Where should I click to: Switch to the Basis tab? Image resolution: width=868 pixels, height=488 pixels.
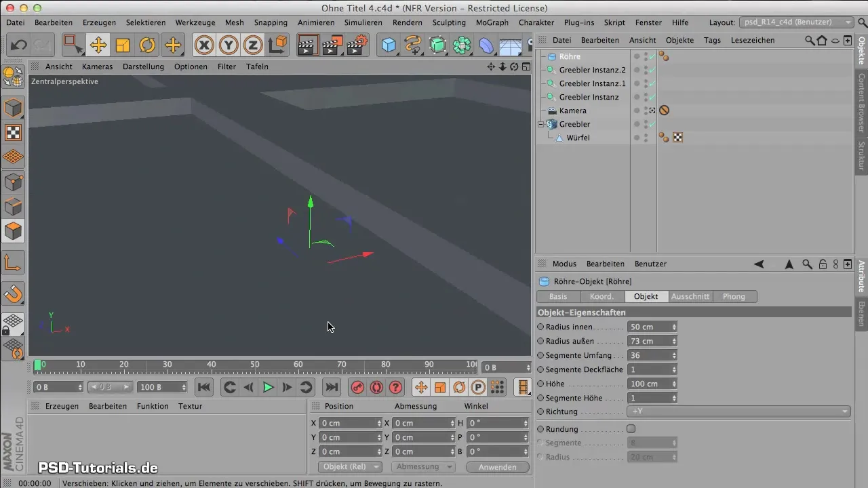click(x=558, y=296)
